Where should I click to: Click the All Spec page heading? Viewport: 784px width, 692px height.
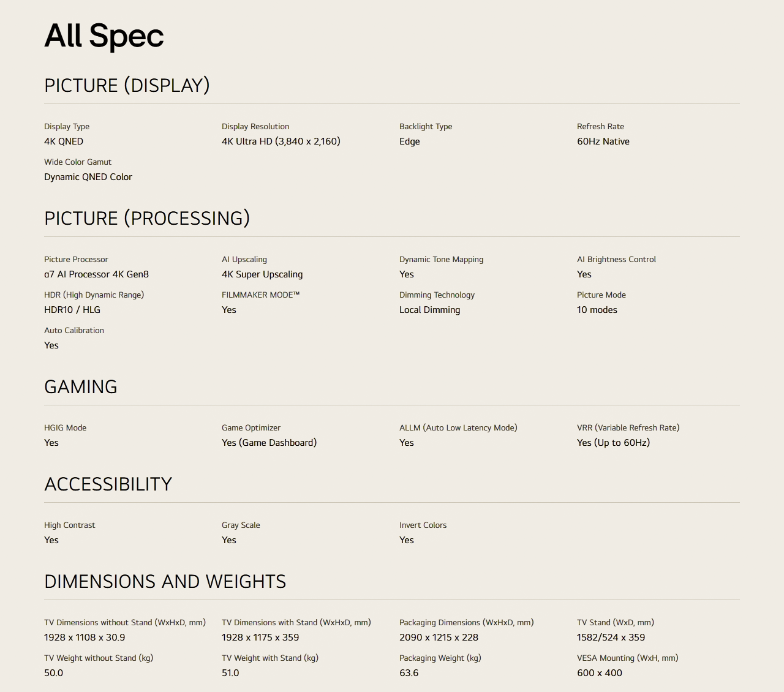[x=104, y=36]
